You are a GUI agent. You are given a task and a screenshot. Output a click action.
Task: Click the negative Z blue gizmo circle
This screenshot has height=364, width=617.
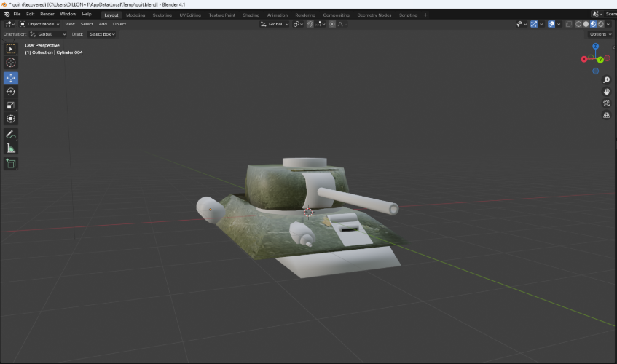[595, 71]
